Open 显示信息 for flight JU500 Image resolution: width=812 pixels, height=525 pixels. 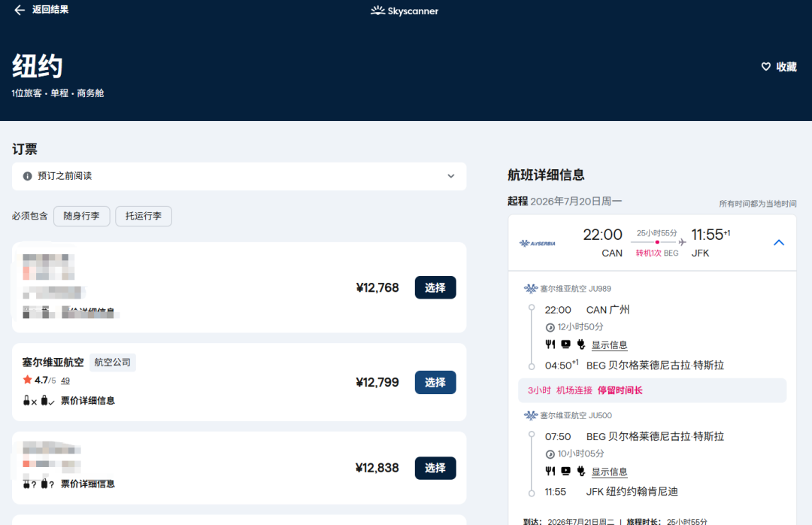pos(609,472)
